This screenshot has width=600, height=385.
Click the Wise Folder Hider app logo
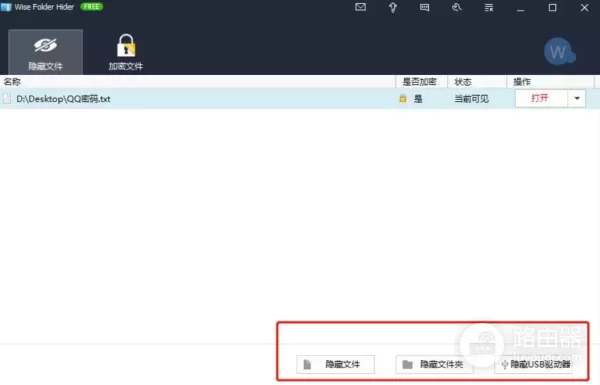click(6, 7)
